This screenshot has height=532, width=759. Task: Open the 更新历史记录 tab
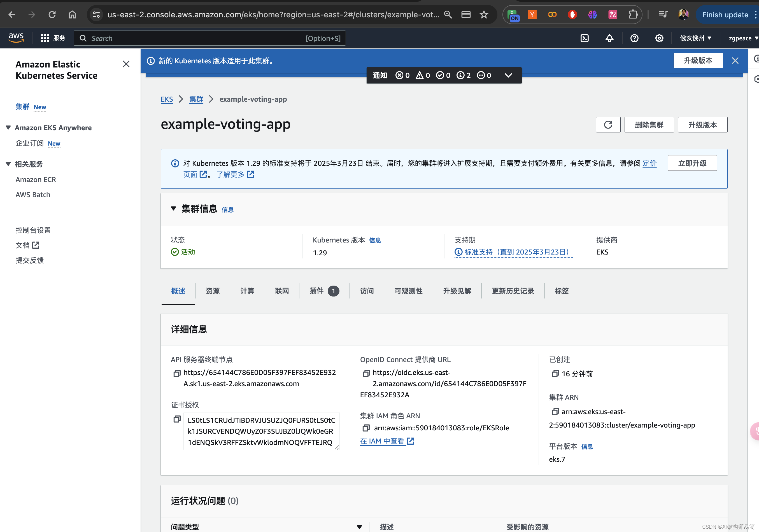(x=513, y=291)
